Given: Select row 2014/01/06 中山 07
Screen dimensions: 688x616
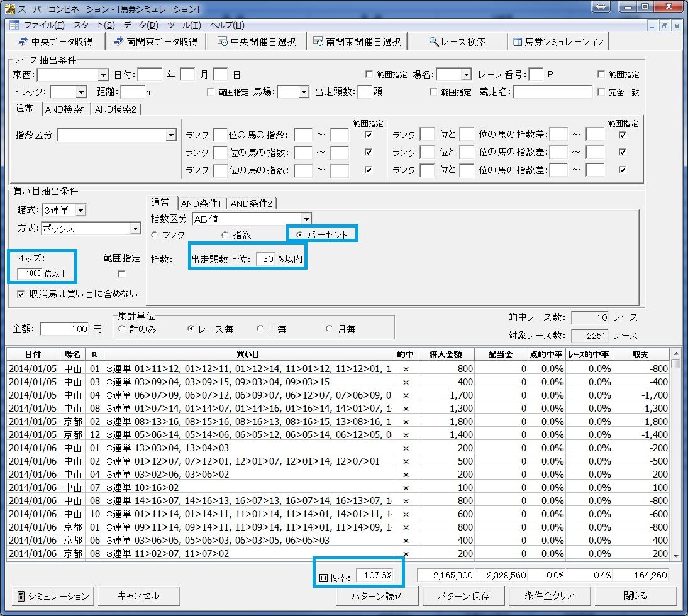Looking at the screenshot, I should (x=338, y=488).
